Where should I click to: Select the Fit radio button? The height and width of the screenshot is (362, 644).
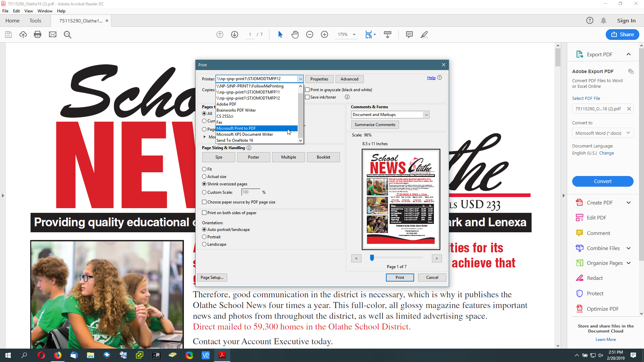204,169
